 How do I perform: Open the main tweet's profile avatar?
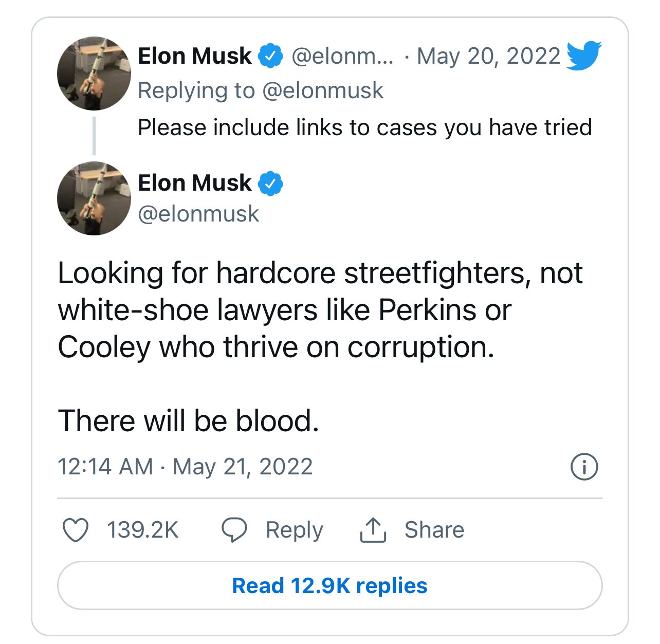point(94,198)
